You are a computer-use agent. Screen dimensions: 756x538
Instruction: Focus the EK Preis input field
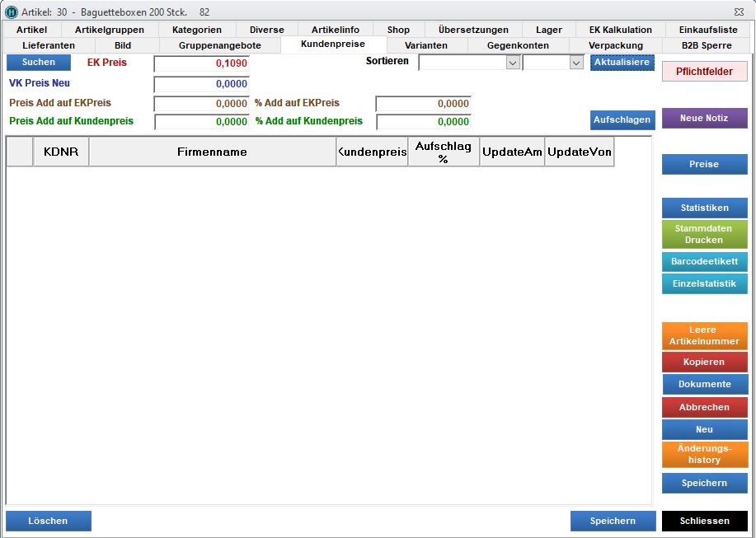(201, 63)
